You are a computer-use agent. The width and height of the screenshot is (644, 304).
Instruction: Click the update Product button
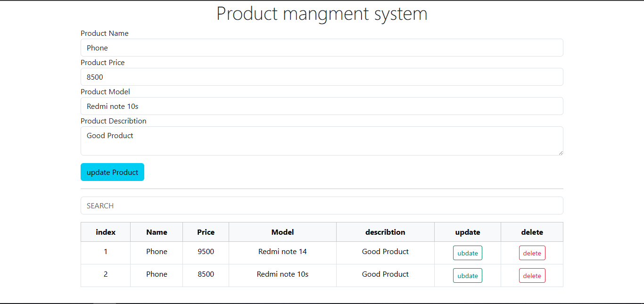[112, 172]
